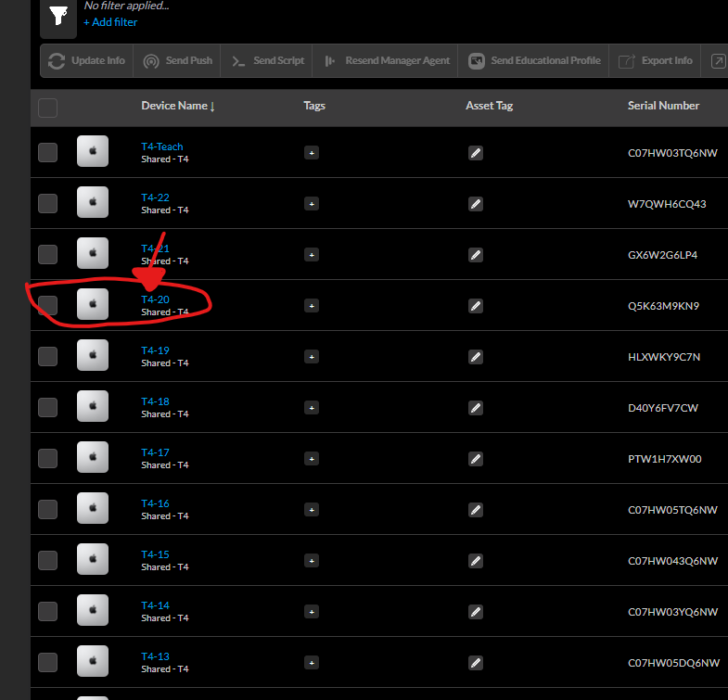728x700 pixels.
Task: Click Send Push button
Action: (x=177, y=61)
